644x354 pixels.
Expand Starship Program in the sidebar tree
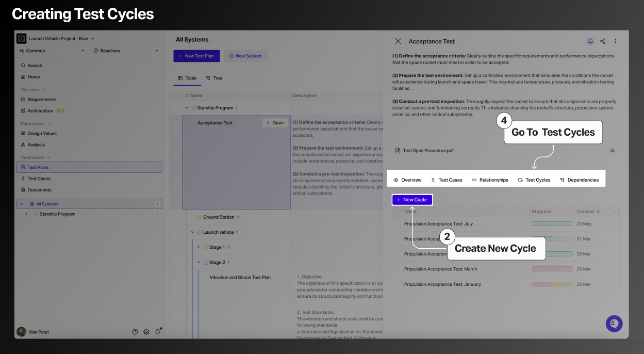click(x=26, y=214)
